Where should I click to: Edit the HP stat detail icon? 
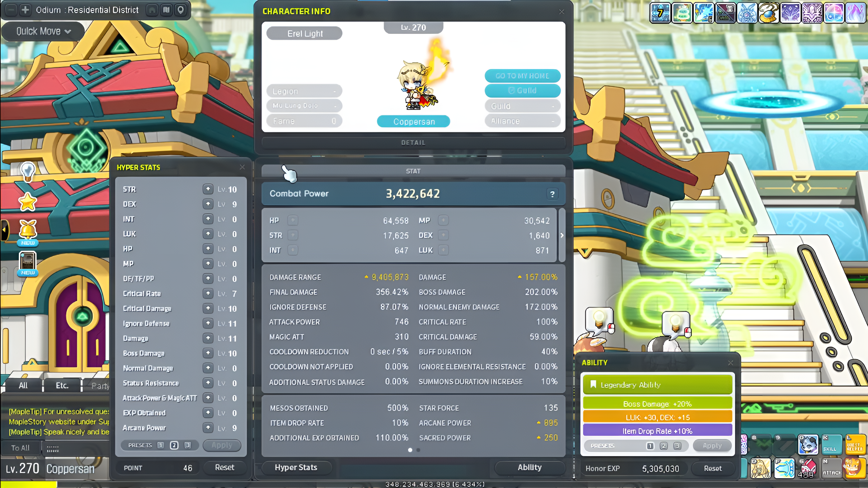[x=293, y=220]
